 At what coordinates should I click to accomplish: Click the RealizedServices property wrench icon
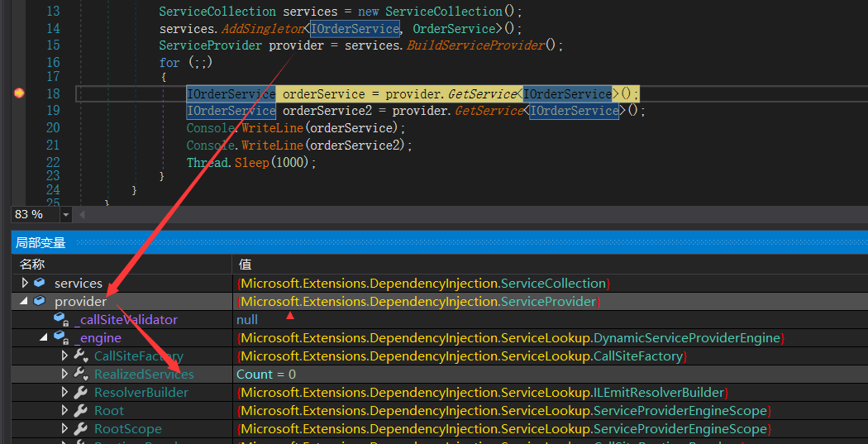(81, 374)
